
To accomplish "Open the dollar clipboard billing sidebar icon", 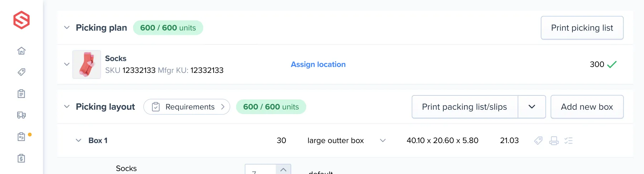I will [x=21, y=158].
